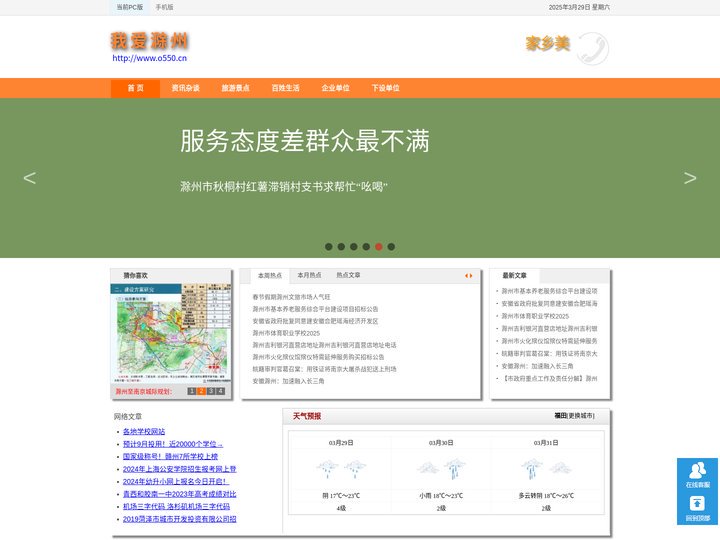720x540 pixels.
Task: Open the 首页 home menu item
Action: (135, 88)
